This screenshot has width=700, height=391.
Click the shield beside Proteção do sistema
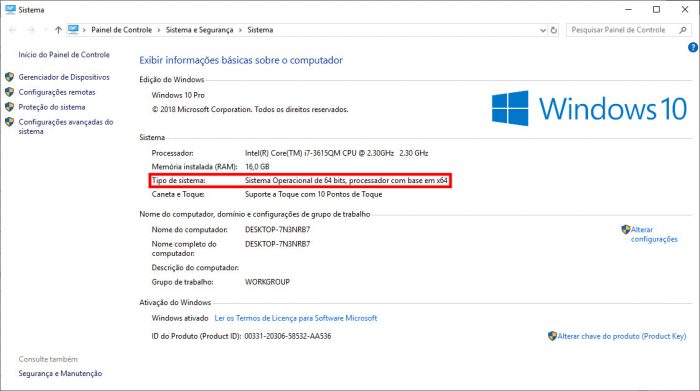pyautogui.click(x=9, y=107)
